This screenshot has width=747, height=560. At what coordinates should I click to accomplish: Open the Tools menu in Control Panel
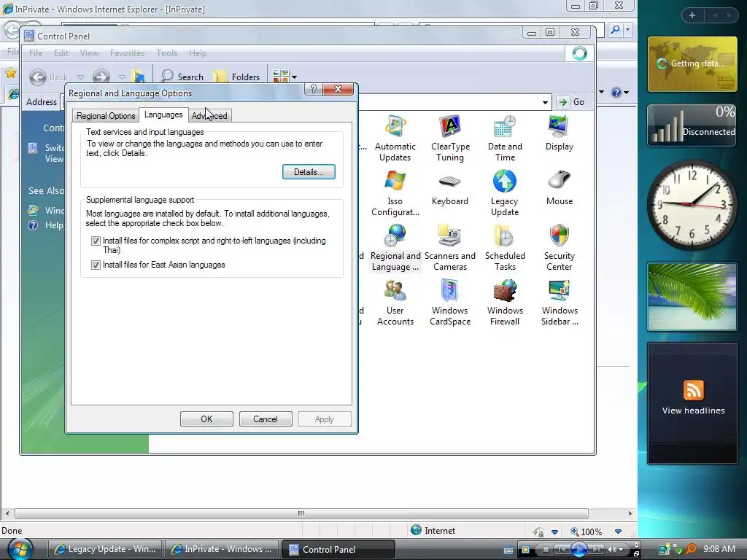[167, 53]
